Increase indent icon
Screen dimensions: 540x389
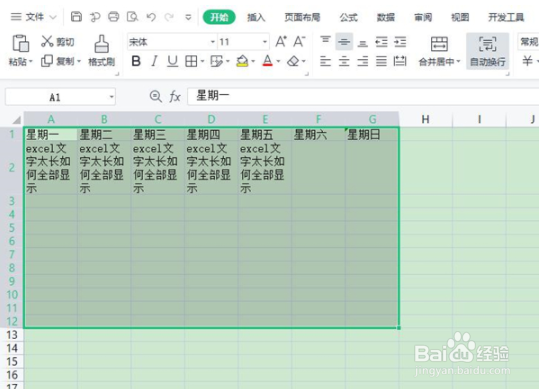(x=400, y=42)
